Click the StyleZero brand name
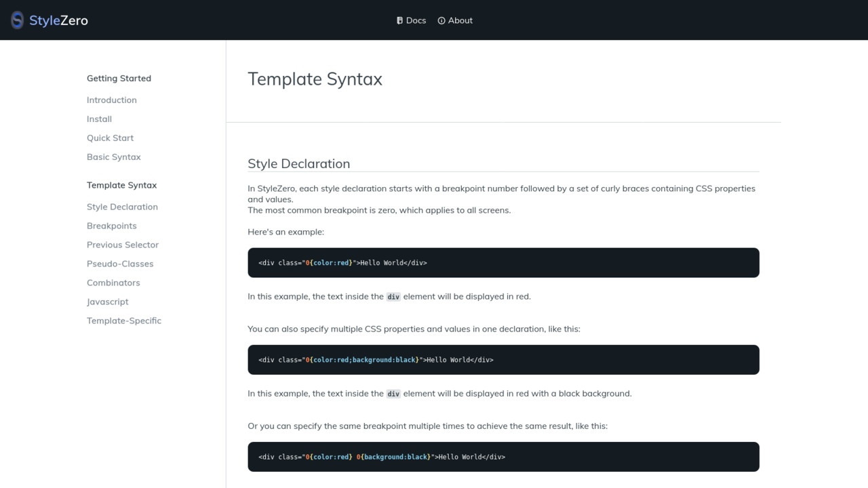Image resolution: width=868 pixels, height=488 pixels. (x=58, y=20)
